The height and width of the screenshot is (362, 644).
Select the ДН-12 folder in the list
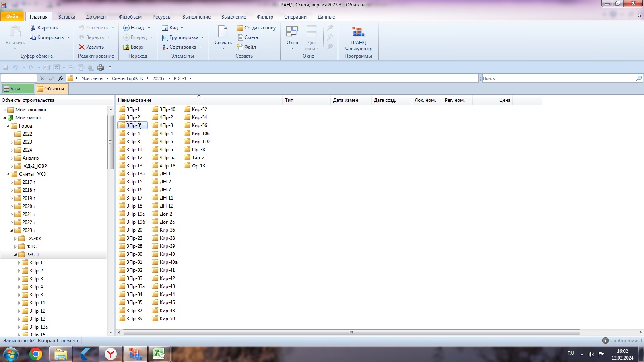click(x=163, y=206)
